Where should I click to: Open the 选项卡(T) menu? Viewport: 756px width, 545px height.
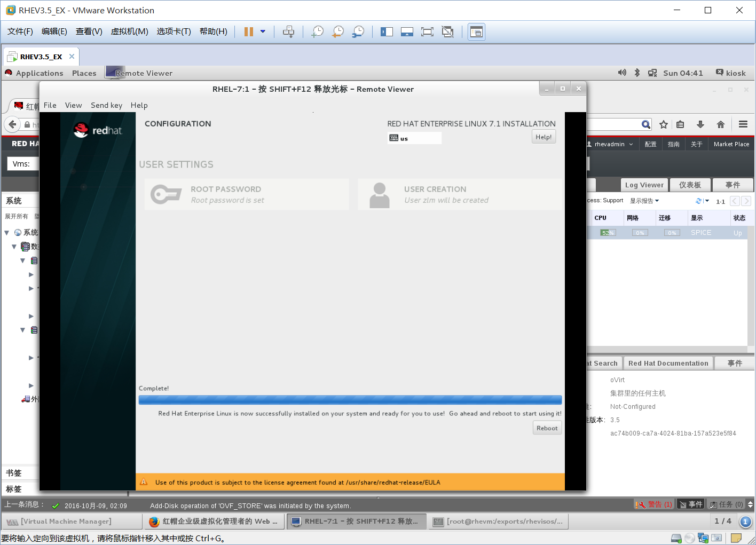(174, 31)
